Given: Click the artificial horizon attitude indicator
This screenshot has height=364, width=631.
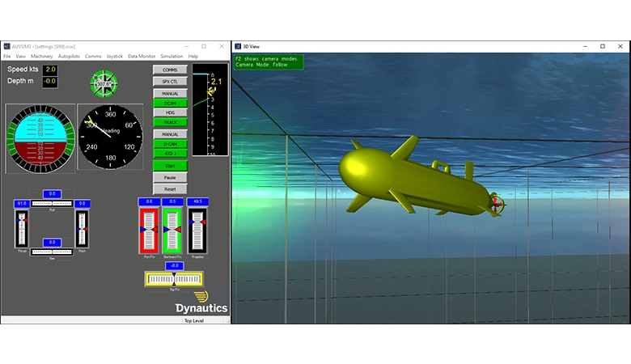Looking at the screenshot, I should tap(40, 139).
